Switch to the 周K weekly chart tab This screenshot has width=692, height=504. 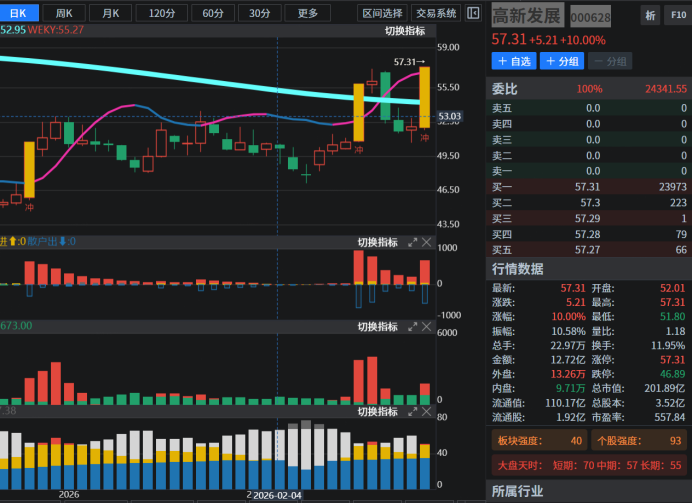64,13
